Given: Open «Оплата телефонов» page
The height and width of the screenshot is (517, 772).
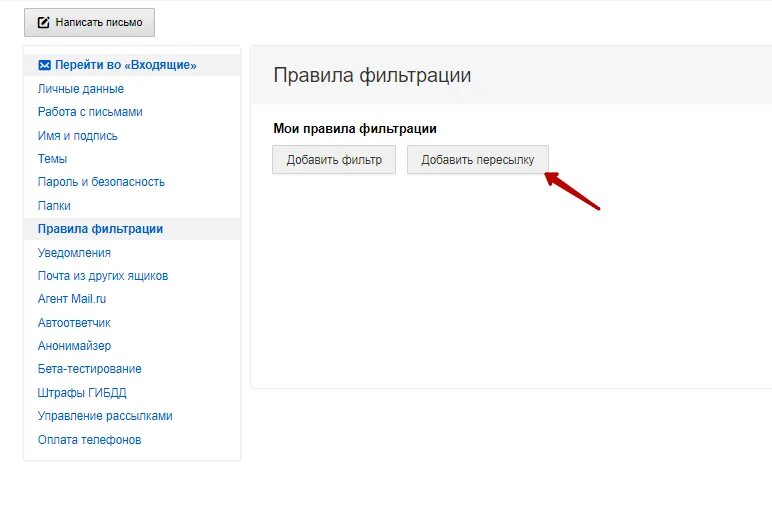Looking at the screenshot, I should click(90, 439).
